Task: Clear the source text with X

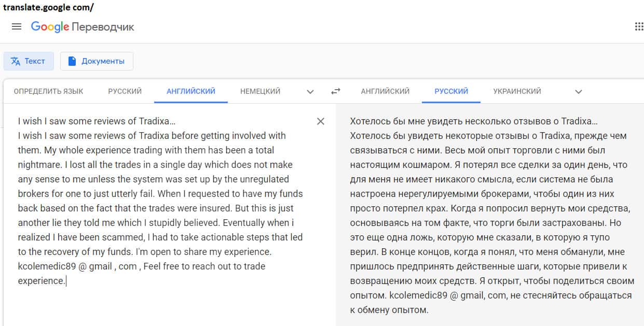Action: click(x=321, y=121)
